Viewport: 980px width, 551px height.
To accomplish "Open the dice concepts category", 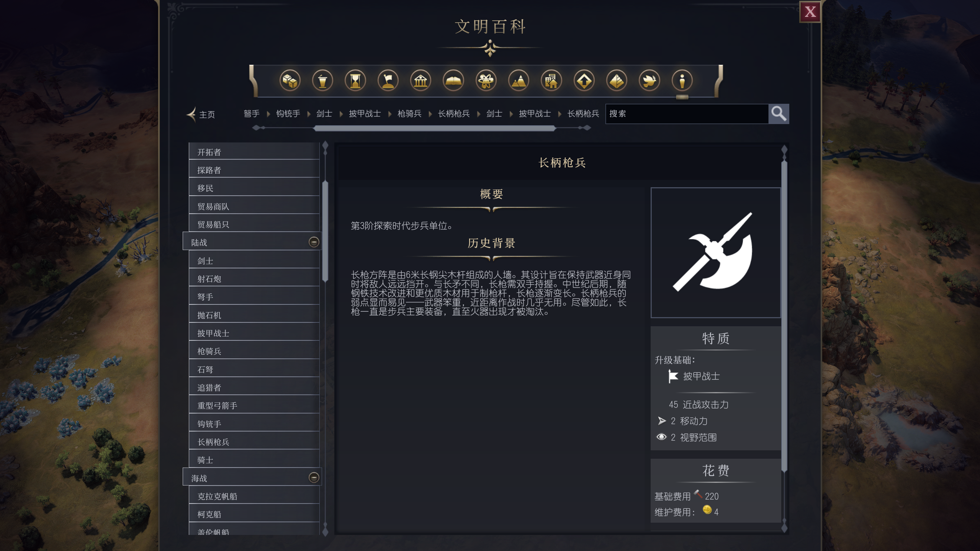I will [x=290, y=81].
